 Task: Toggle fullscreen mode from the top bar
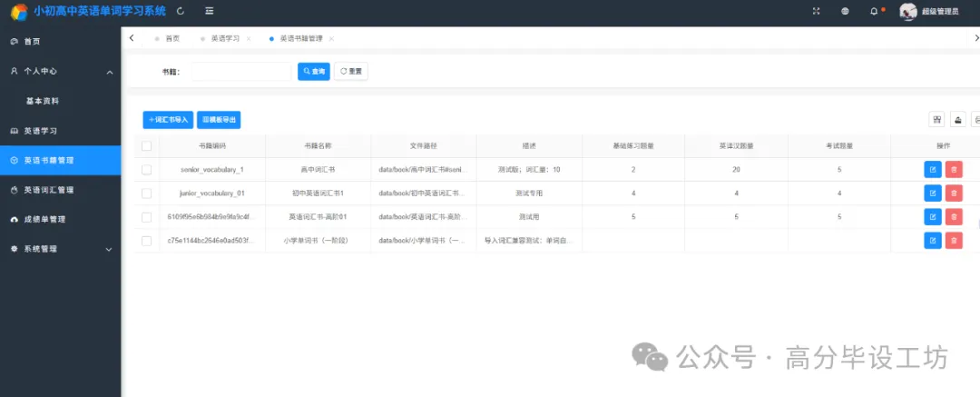816,11
